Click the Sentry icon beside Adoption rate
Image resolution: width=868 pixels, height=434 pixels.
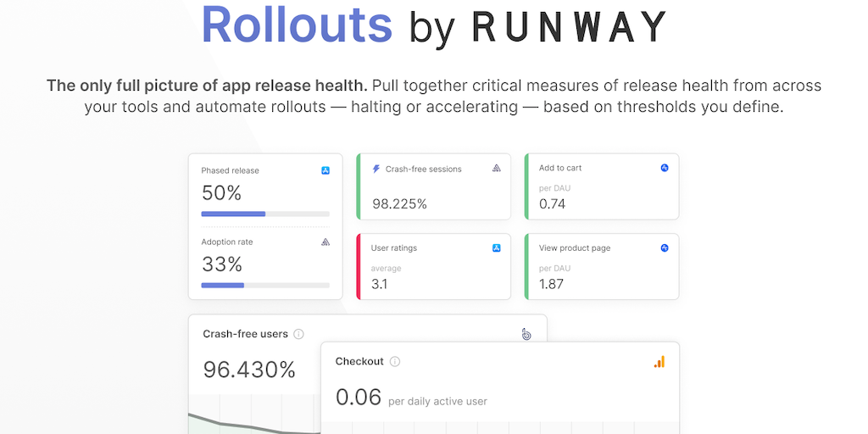click(325, 242)
